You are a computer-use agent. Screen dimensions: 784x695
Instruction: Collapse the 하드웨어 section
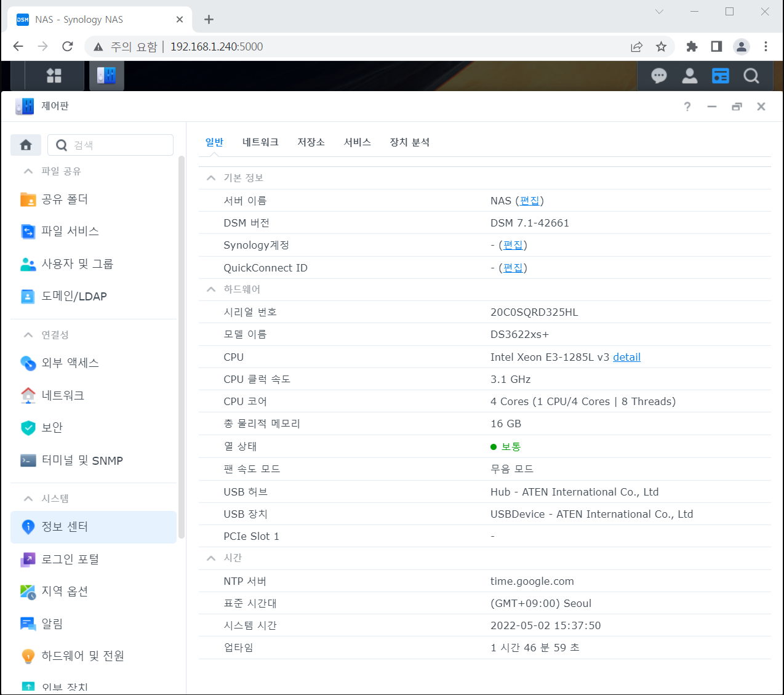coord(211,289)
